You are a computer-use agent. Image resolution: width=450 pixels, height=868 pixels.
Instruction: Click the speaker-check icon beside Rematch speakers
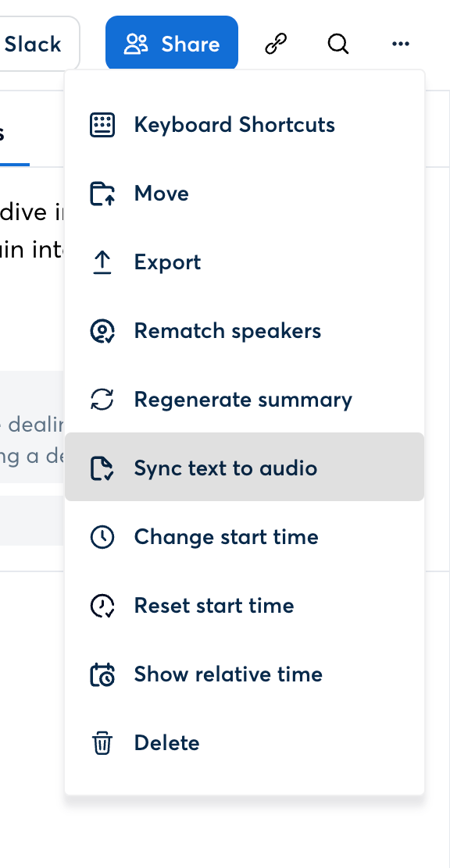point(102,330)
